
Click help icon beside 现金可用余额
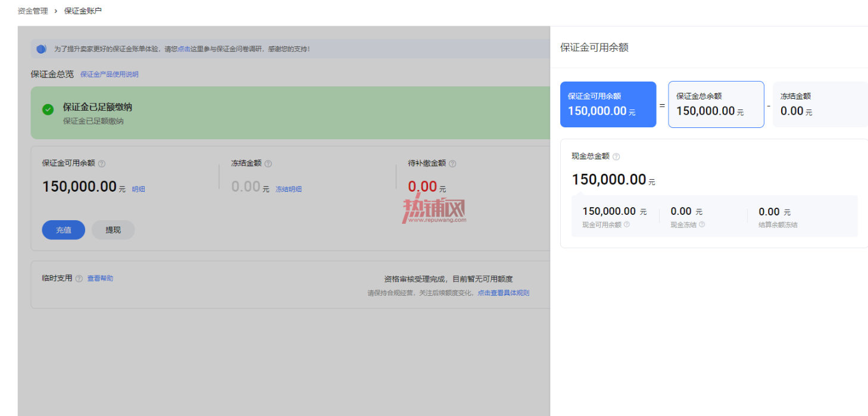click(626, 224)
